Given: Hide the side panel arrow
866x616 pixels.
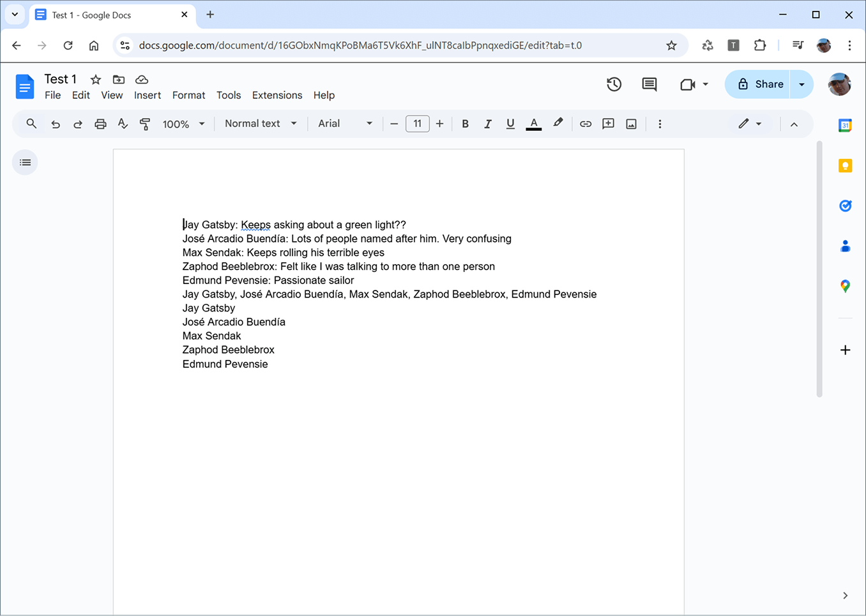Looking at the screenshot, I should coord(845,596).
